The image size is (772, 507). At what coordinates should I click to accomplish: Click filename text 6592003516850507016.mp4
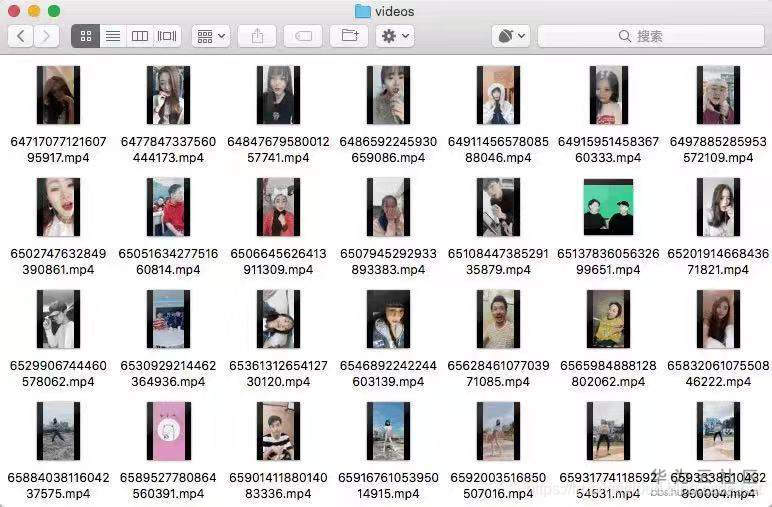pos(498,485)
